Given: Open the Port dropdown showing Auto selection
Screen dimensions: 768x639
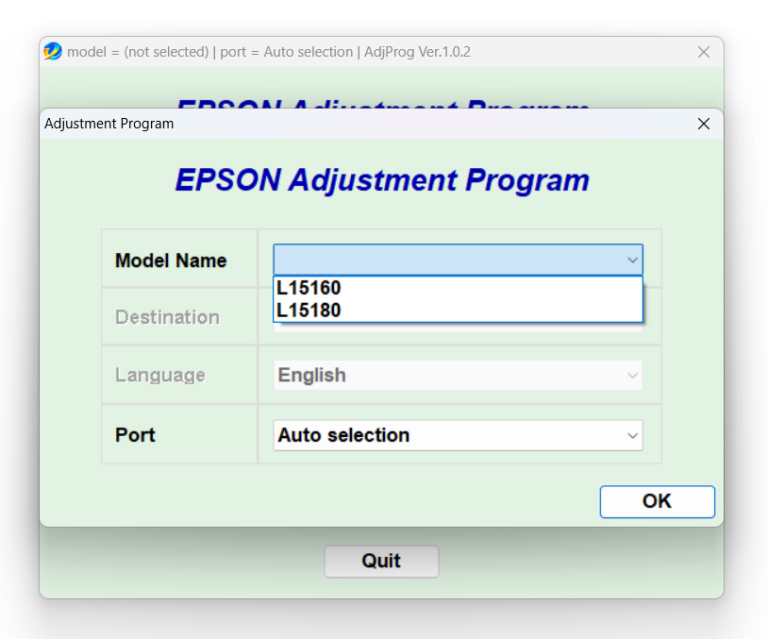Looking at the screenshot, I should click(457, 435).
